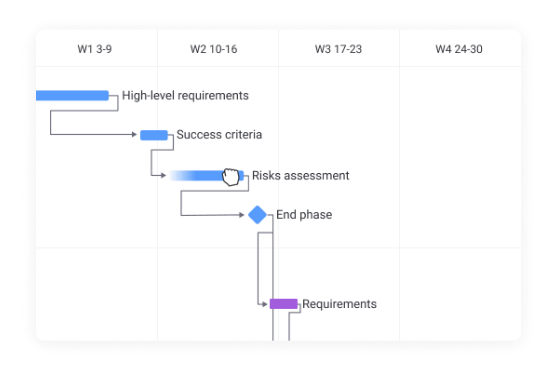The height and width of the screenshot is (366, 554).
Task: Select the Success criteria blue bar
Action: click(x=154, y=135)
